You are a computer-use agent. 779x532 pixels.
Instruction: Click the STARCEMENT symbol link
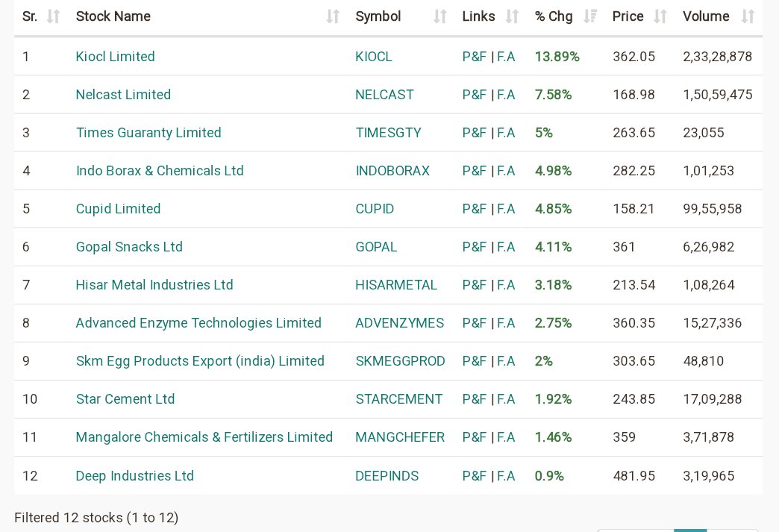point(399,399)
